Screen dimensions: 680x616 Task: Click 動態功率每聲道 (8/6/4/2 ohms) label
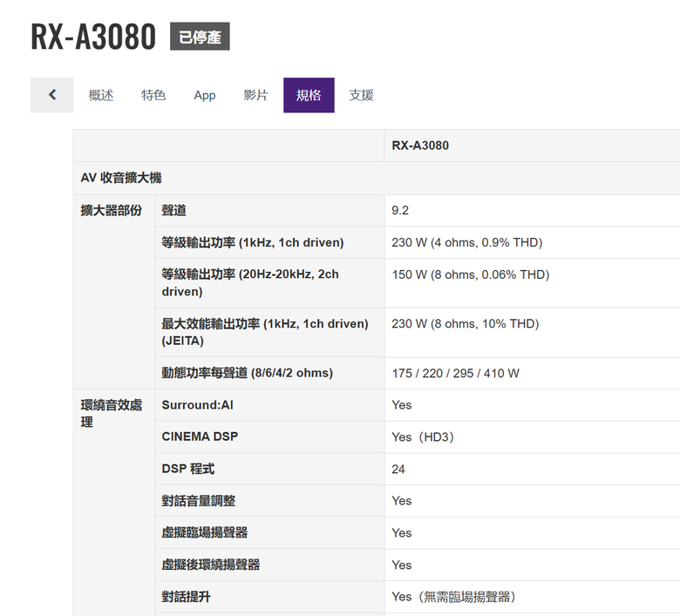248,373
